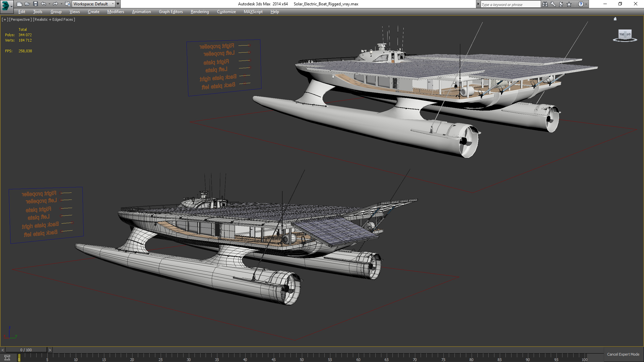This screenshot has height=362, width=644.
Task: Open the Group menu
Action: (x=56, y=12)
